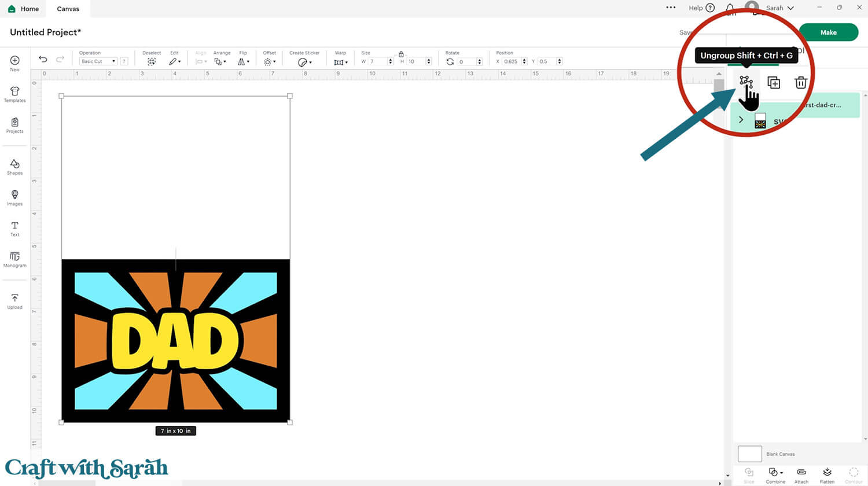Screen dimensions: 868x486
Task: Add Text to the canvas
Action: (x=15, y=229)
